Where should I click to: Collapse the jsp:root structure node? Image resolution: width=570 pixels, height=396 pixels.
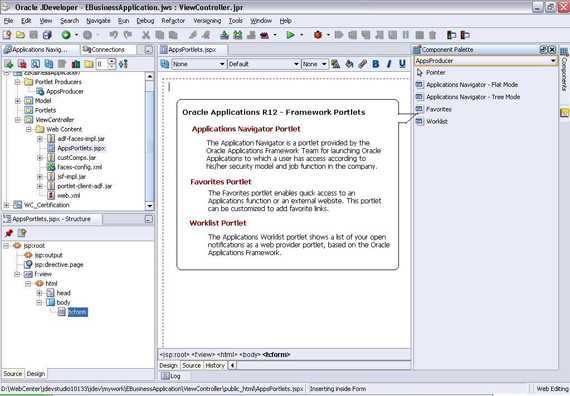click(6, 246)
